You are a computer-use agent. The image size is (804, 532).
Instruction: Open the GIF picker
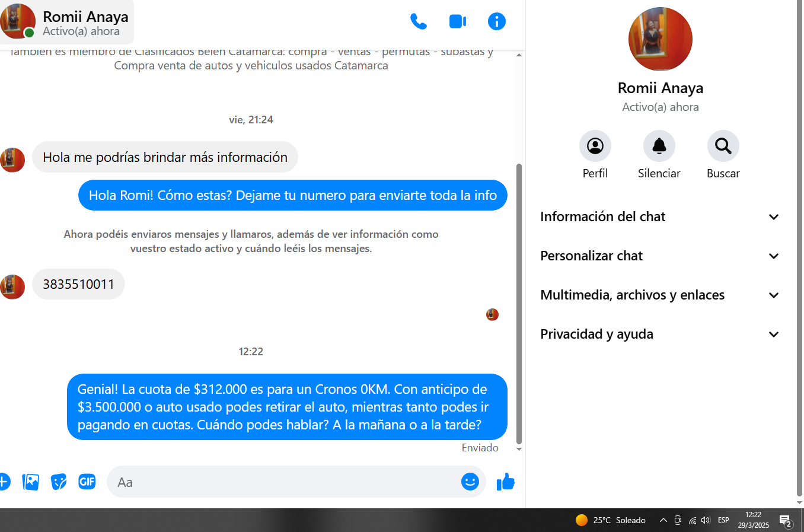87,482
